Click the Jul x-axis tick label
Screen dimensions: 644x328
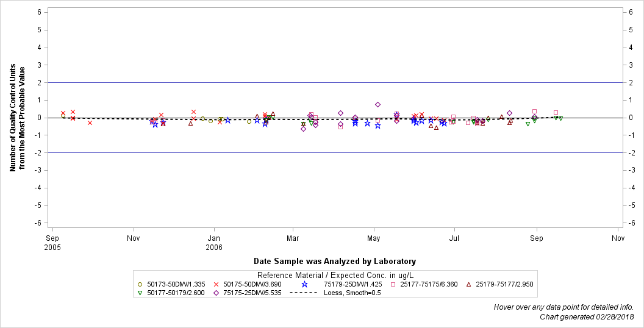tap(454, 238)
